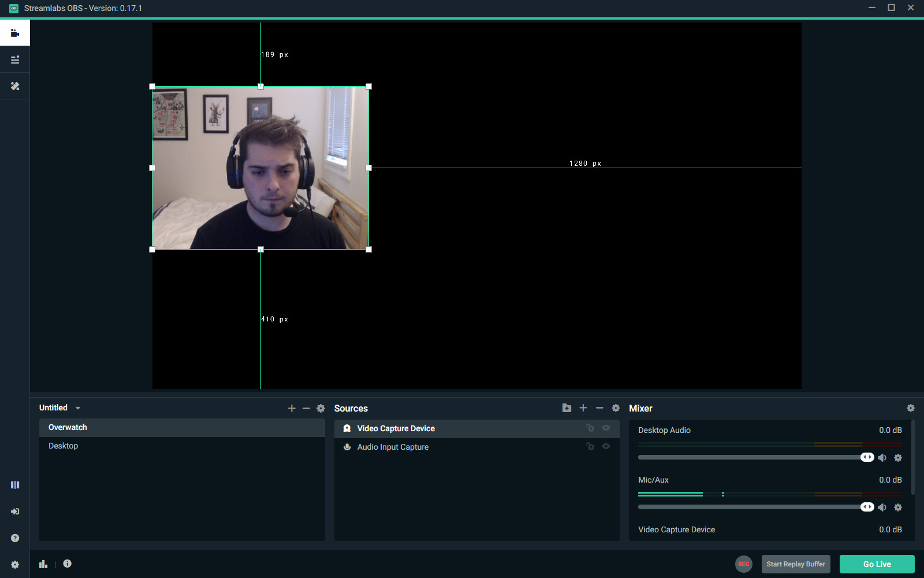
Task: Click the Desktop Audio mixer label
Action: [x=664, y=431]
